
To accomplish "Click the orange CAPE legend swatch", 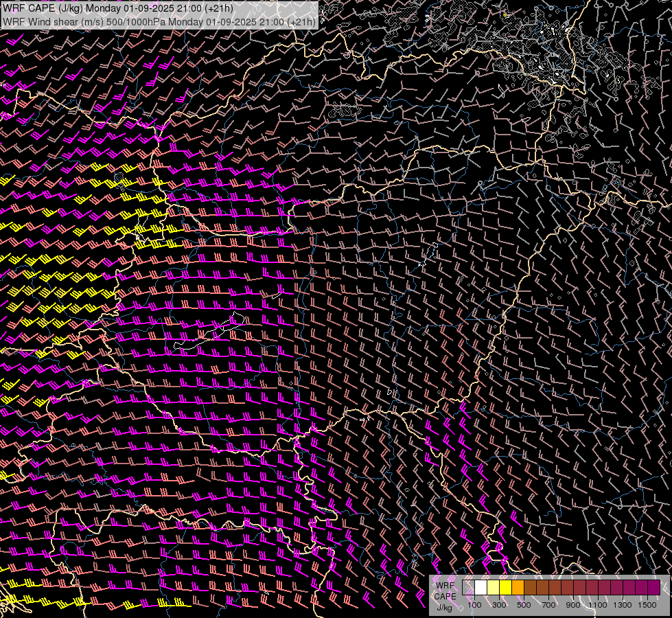I will pos(518,587).
